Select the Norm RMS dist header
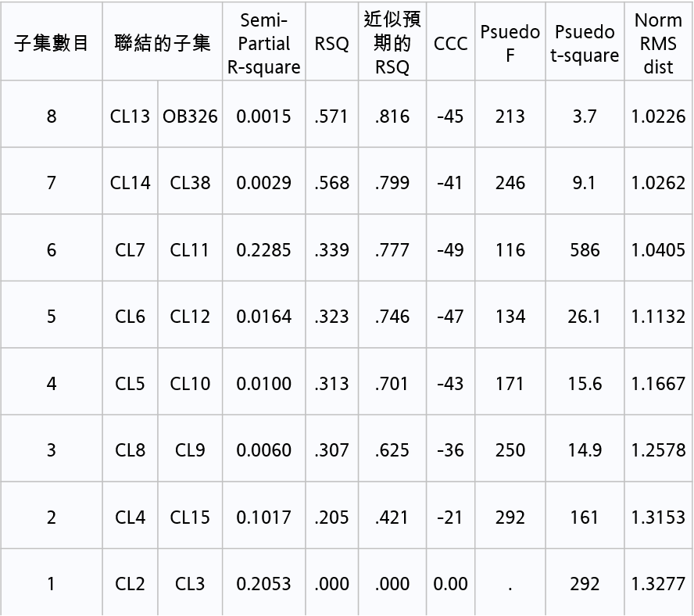The height and width of the screenshot is (616, 694). point(658,43)
